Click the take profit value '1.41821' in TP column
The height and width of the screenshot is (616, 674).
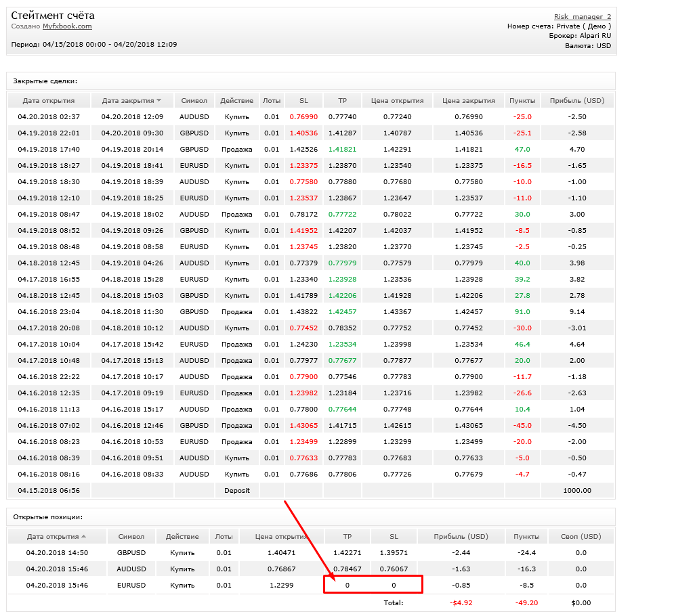point(342,150)
